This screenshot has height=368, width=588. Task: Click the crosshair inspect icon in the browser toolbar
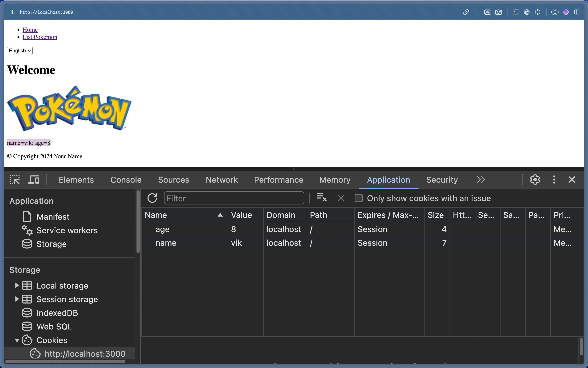point(538,12)
